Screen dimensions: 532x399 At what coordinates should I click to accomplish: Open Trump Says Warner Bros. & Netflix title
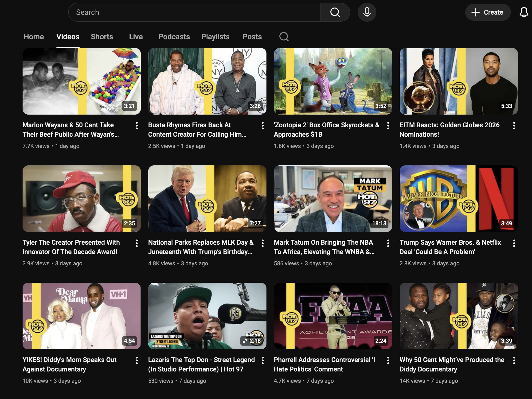pos(450,247)
